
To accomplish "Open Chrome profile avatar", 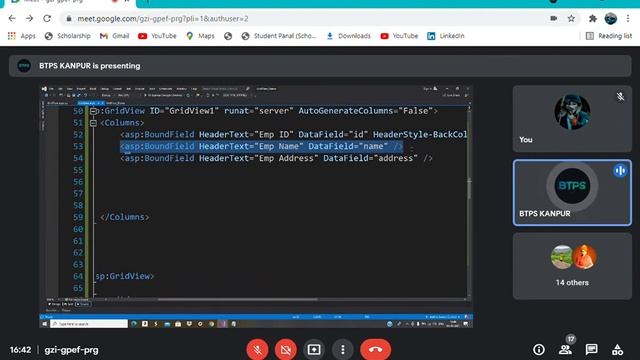I will point(611,18).
